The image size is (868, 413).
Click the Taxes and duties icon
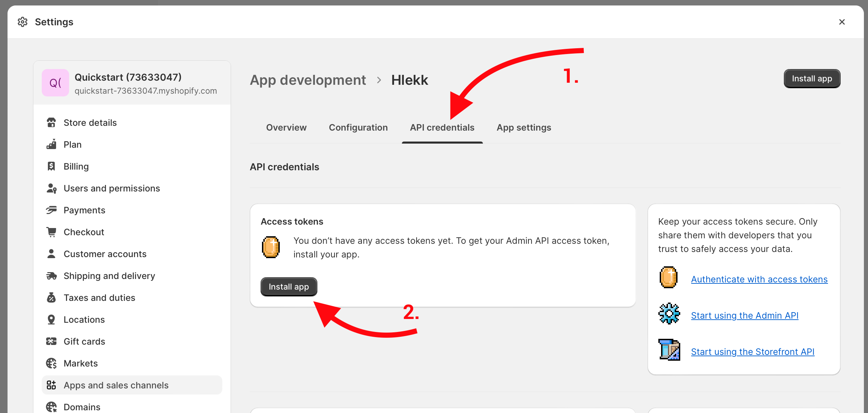pyautogui.click(x=51, y=298)
